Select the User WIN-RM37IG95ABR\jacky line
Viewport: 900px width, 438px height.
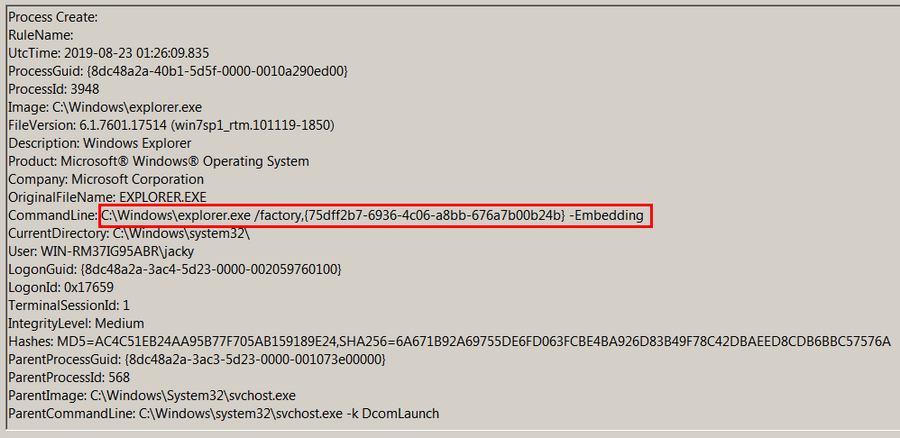pyautogui.click(x=101, y=251)
